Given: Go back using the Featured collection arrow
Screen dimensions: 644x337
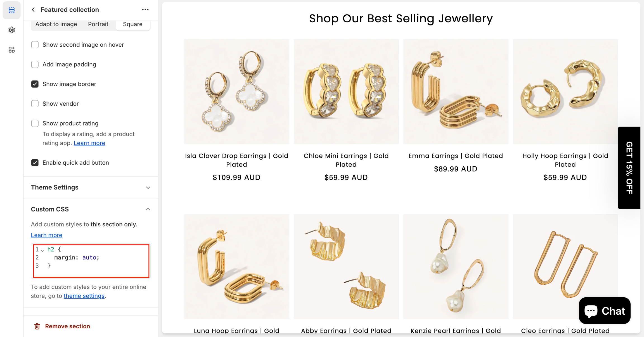Looking at the screenshot, I should (33, 10).
